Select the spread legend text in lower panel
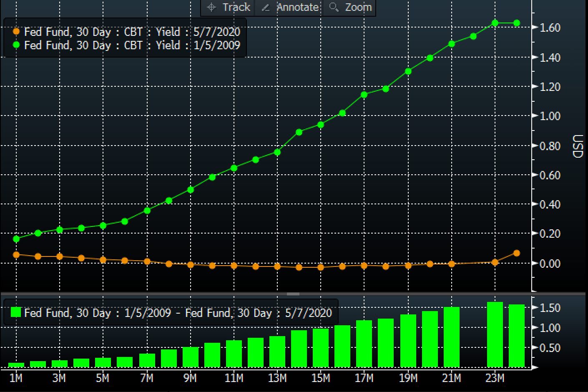Image resolution: width=588 pixels, height=392 pixels. coord(178,312)
